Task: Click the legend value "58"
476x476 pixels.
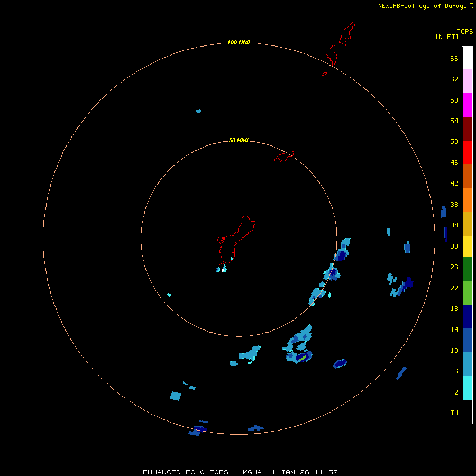Action: (x=454, y=100)
